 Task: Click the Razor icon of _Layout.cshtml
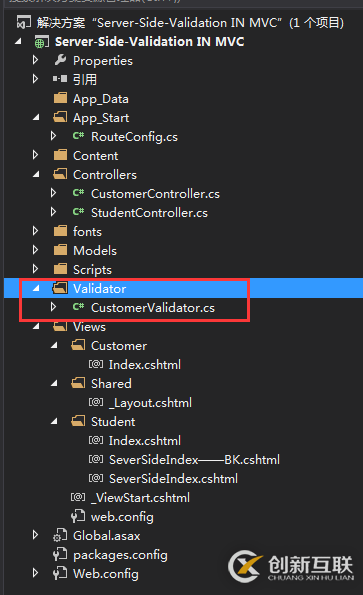tap(96, 402)
